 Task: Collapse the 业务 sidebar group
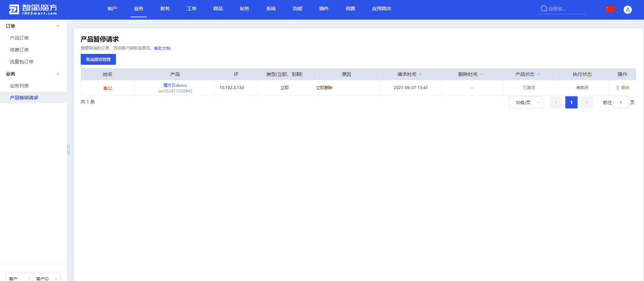coord(58,74)
